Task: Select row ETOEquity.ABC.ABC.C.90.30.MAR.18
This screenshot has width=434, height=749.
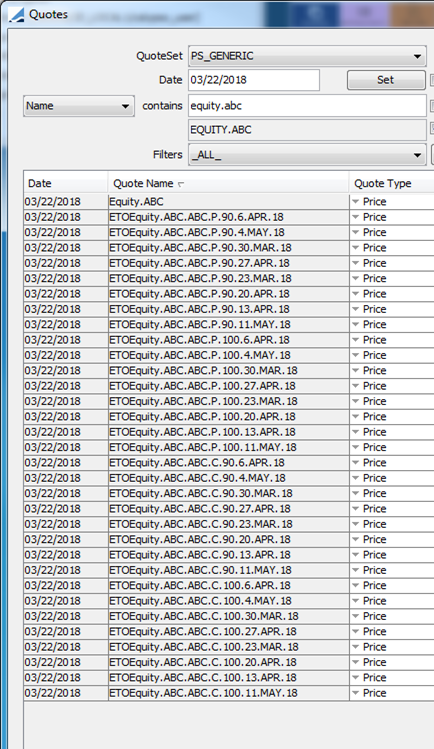Action: 229,493
